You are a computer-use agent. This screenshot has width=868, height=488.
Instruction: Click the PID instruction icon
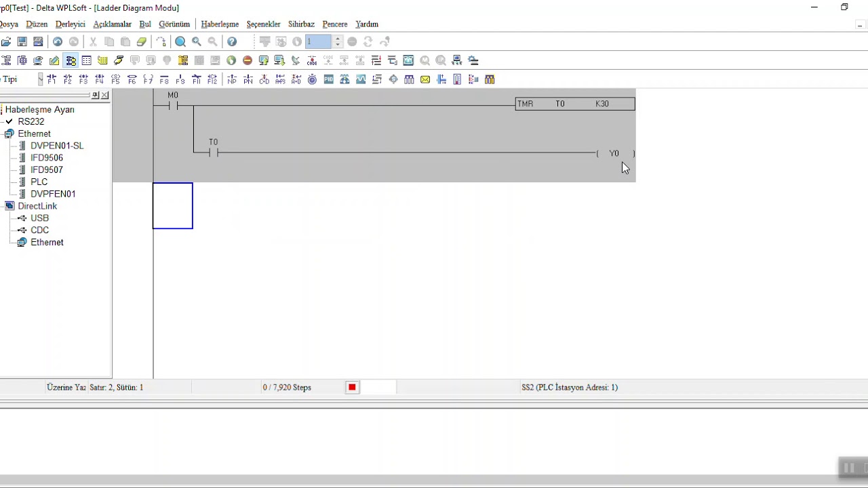coord(329,79)
